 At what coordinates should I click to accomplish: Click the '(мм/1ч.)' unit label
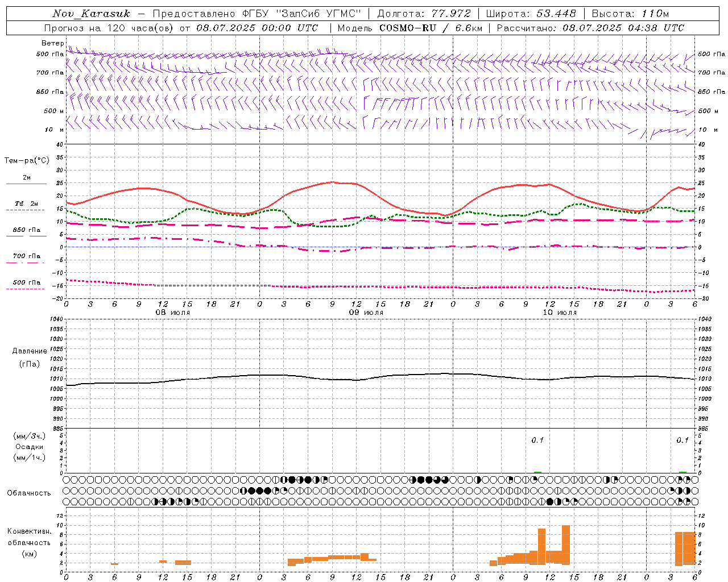[x=29, y=458]
